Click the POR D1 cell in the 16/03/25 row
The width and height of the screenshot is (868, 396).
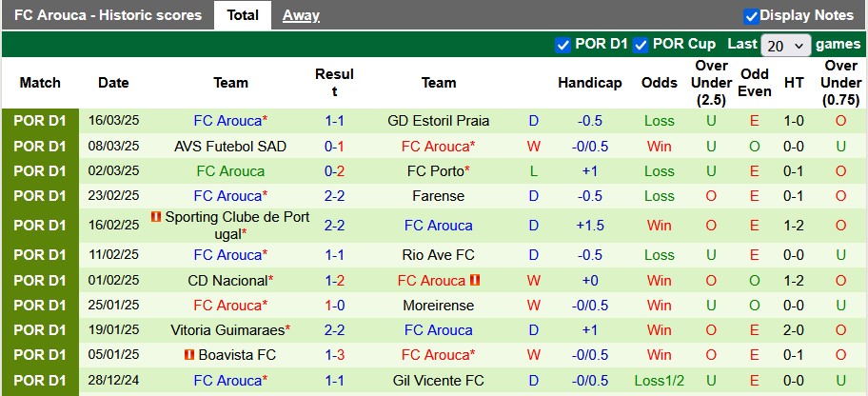(x=40, y=121)
